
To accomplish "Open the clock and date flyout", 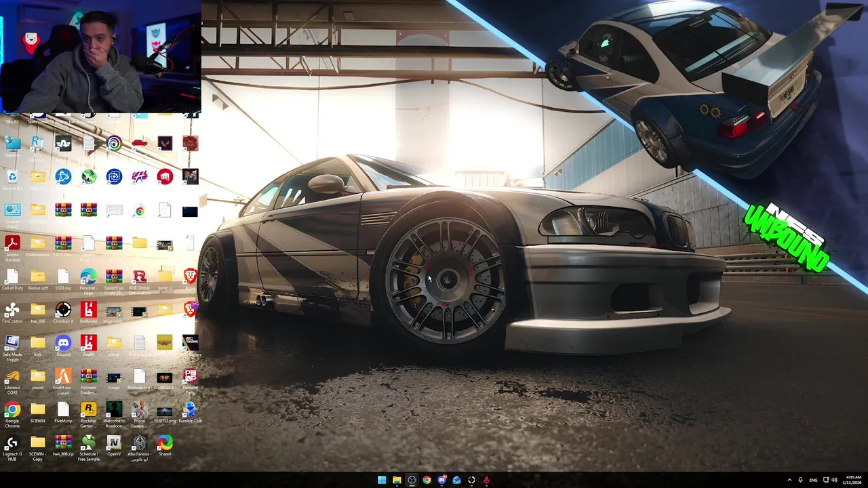I will tap(852, 481).
